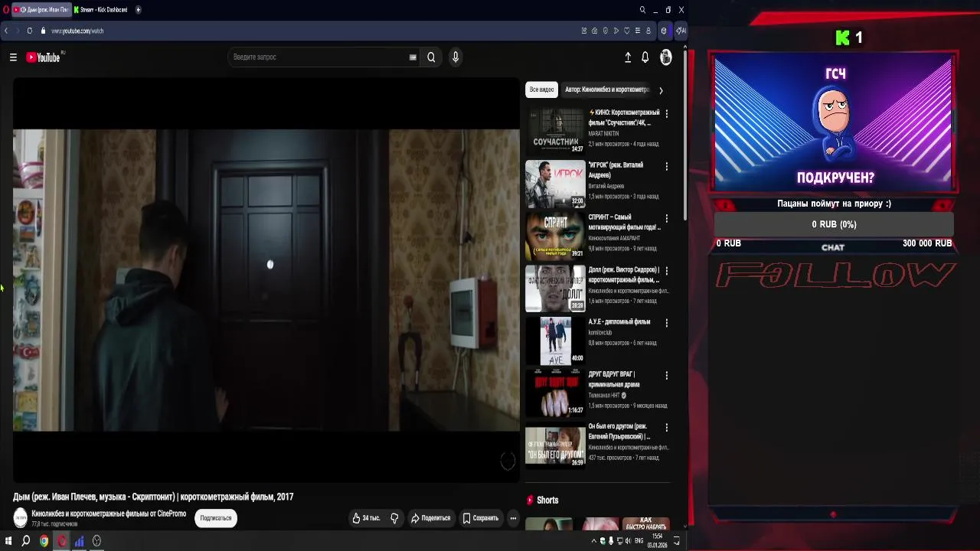Open the Opera menu logo
Image resolution: width=980 pixels, height=551 pixels.
tap(6, 10)
